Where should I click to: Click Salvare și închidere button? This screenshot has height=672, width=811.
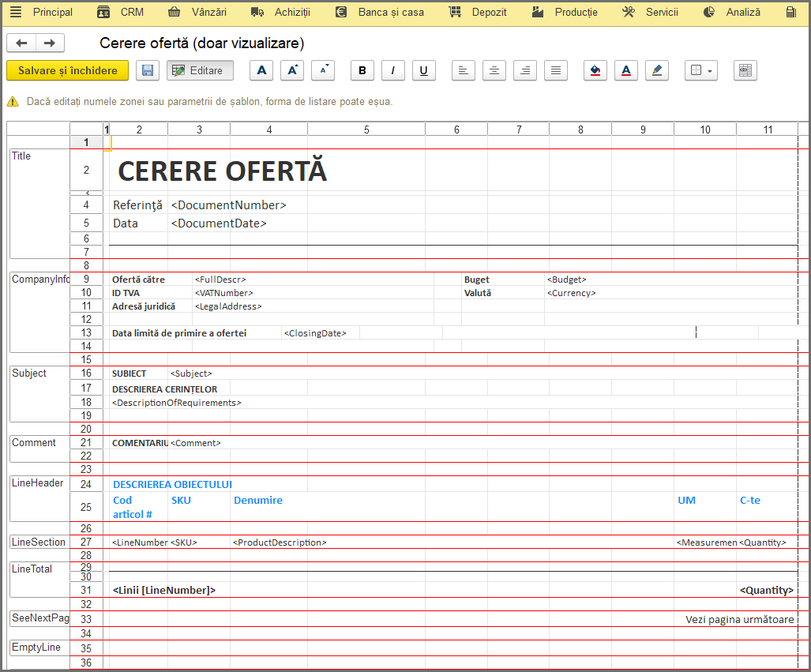tap(68, 70)
